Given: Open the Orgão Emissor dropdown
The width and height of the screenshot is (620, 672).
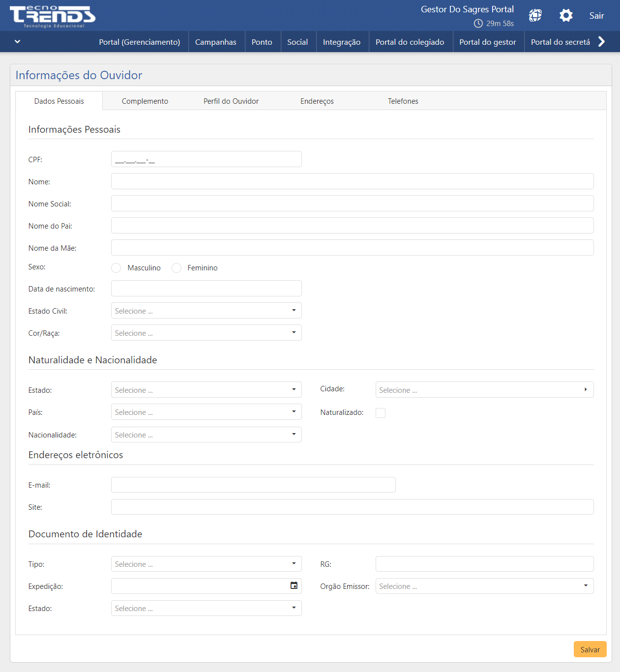Looking at the screenshot, I should tap(484, 586).
